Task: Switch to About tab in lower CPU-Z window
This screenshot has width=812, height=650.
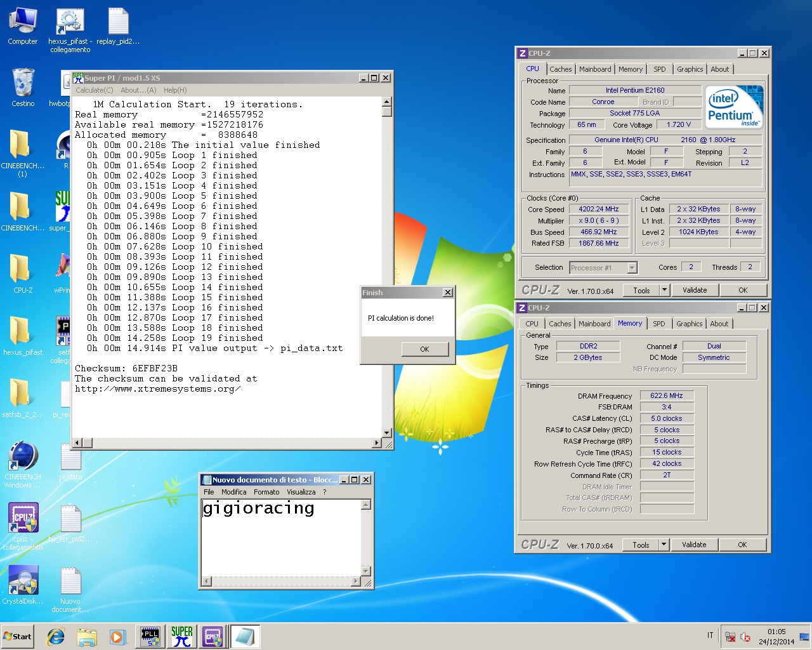Action: pos(719,324)
